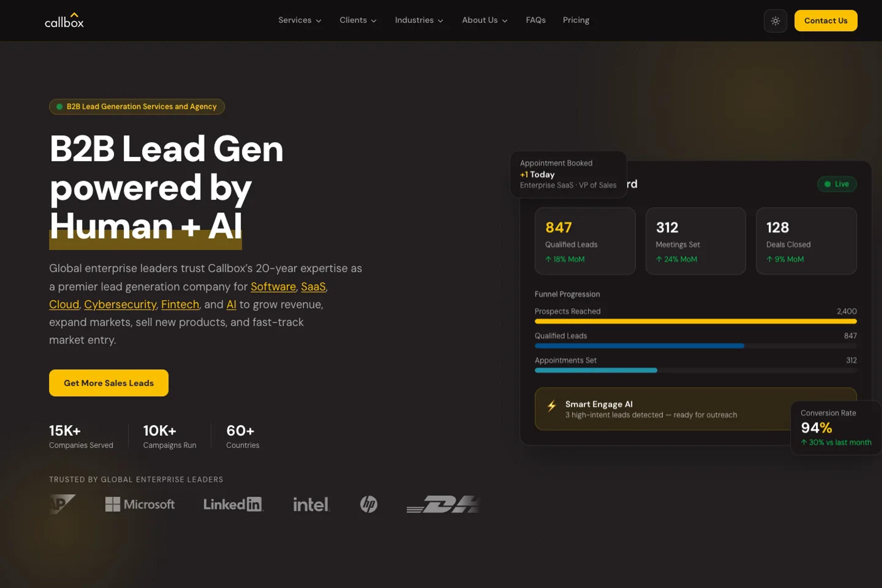Viewport: 882px width, 588px height.
Task: Click the green Live status indicator
Action: point(837,184)
